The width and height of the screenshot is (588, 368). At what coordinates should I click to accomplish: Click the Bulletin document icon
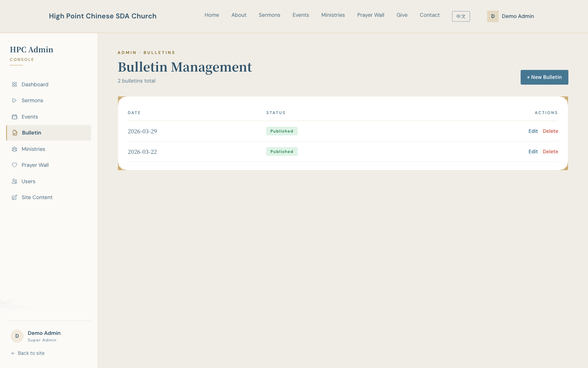(15, 133)
